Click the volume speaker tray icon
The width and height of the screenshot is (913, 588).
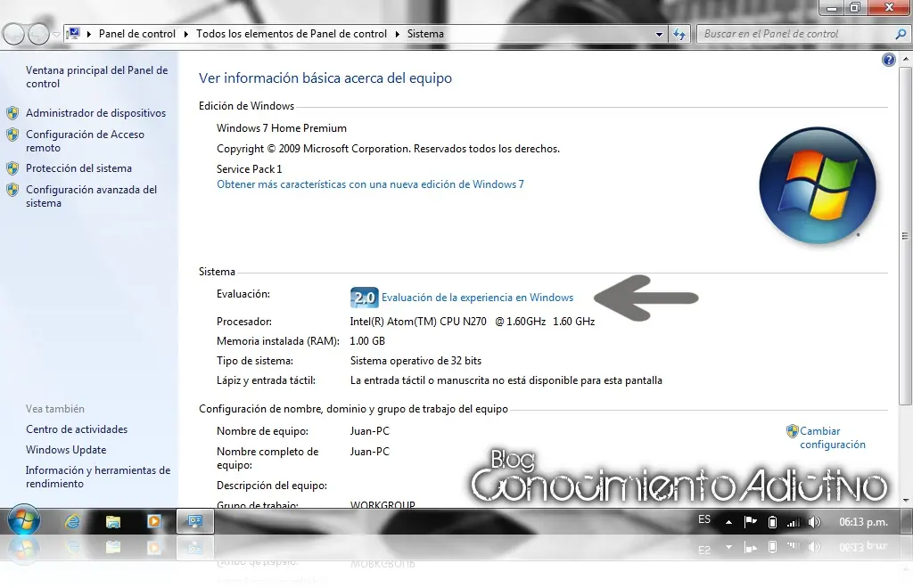814,522
